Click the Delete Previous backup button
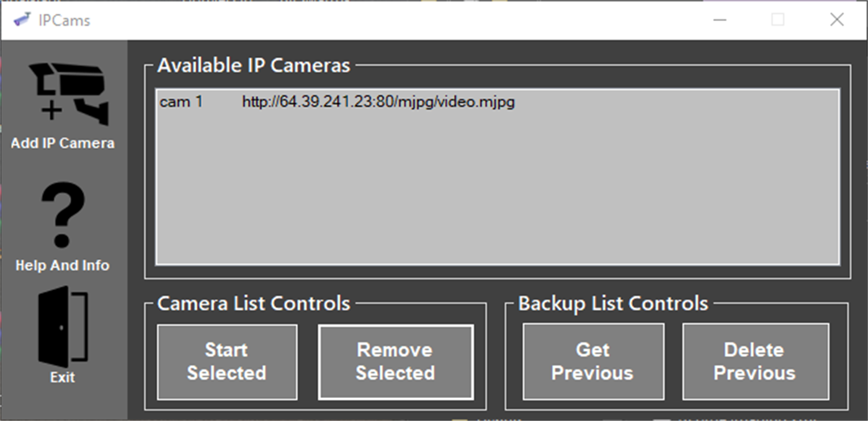Screen dimensions: 868x421 point(755,361)
